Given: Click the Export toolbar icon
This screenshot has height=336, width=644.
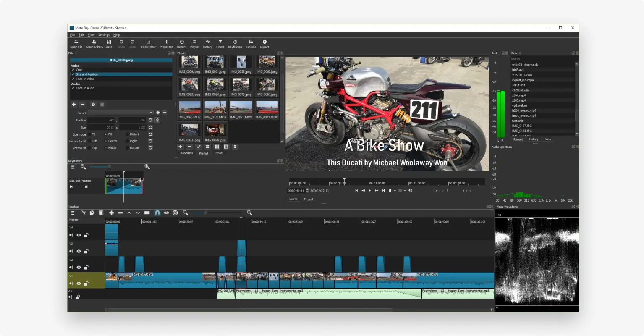Looking at the screenshot, I should click(264, 43).
